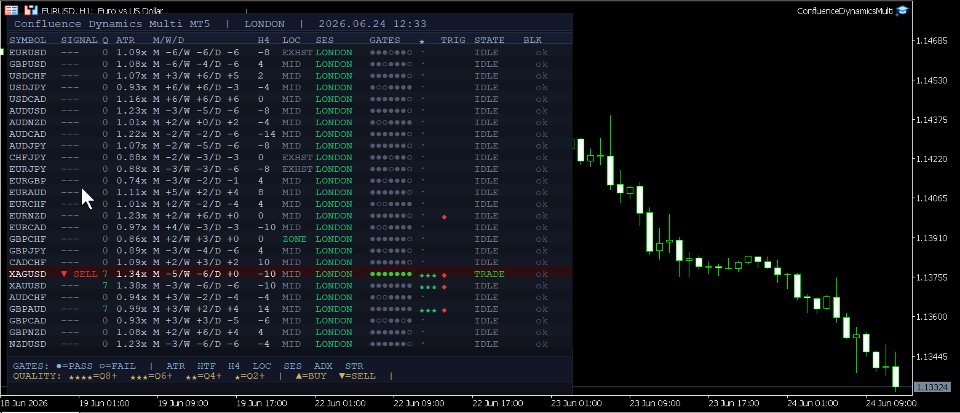Click the STATE column header

pyautogui.click(x=489, y=40)
